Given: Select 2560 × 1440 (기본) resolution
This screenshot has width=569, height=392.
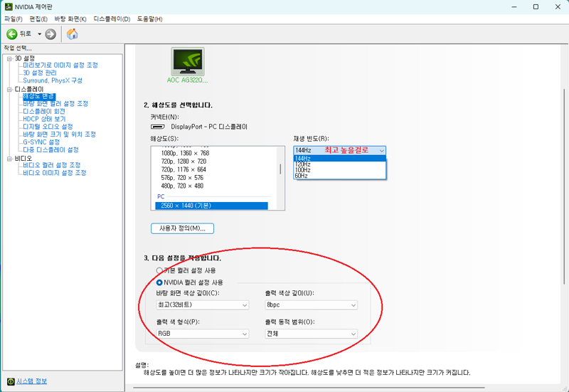Looking at the screenshot, I should pos(211,206).
